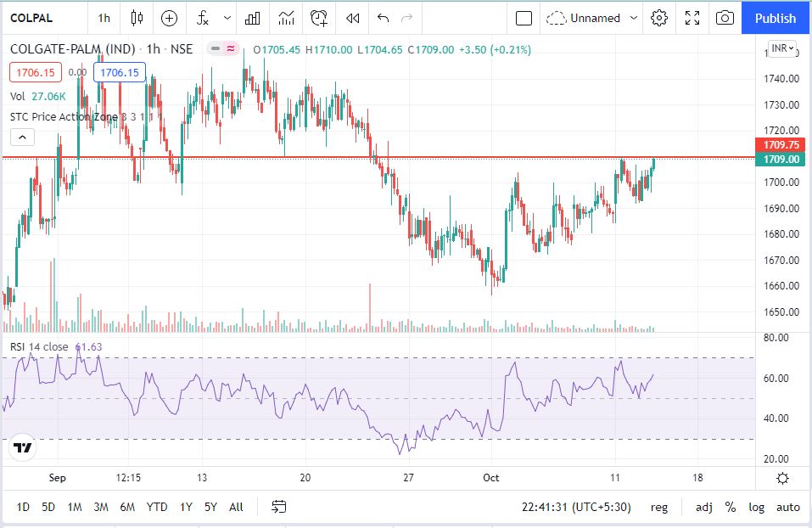Enter fullscreen mode

pyautogui.click(x=692, y=18)
